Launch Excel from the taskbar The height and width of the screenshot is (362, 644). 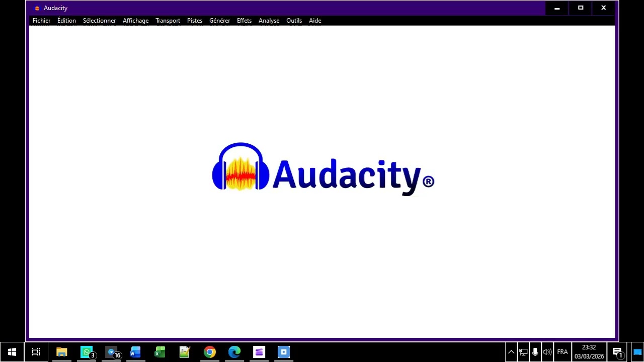[x=160, y=352]
